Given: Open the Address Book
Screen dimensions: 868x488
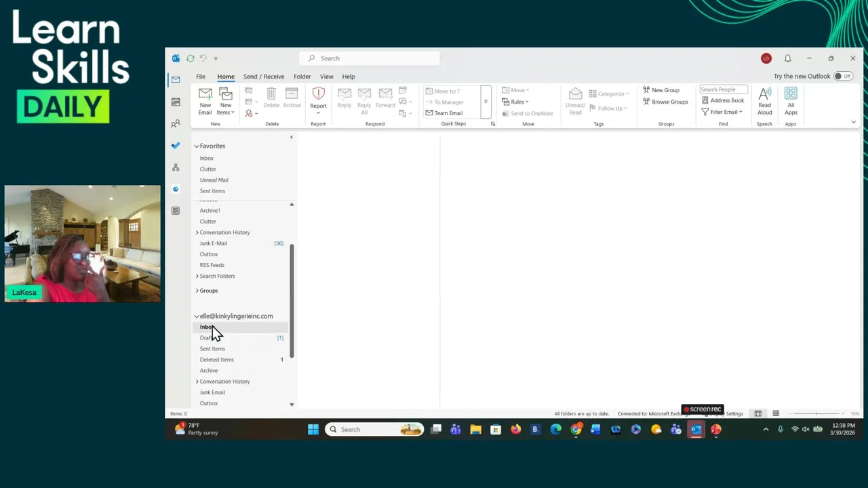Looking at the screenshot, I should click(x=722, y=100).
